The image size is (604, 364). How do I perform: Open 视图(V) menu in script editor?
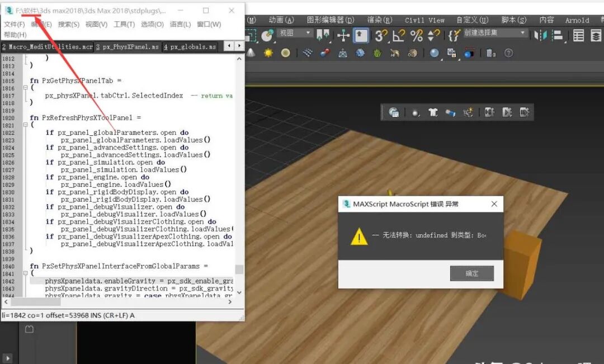click(96, 24)
